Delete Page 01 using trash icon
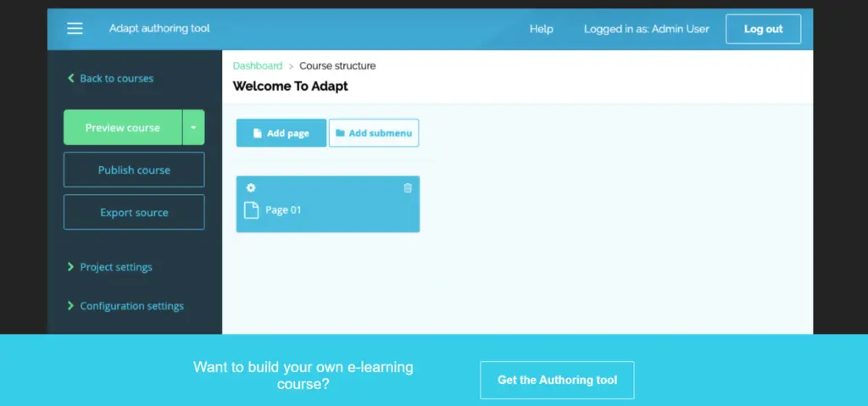This screenshot has height=406, width=868. tap(408, 188)
